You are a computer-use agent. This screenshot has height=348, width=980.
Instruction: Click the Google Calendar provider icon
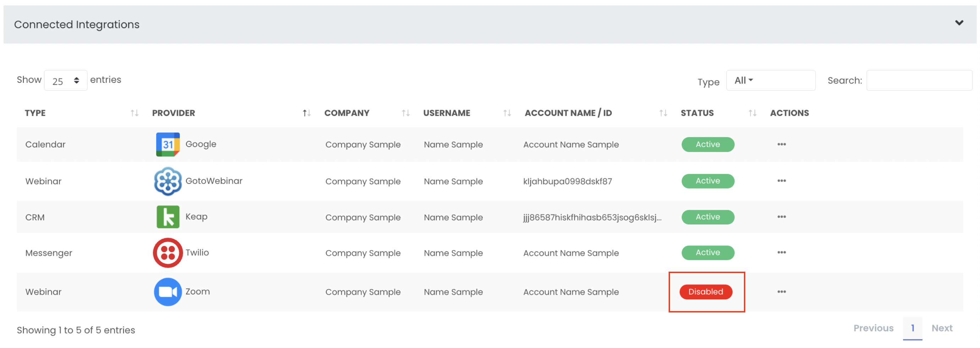click(x=168, y=145)
